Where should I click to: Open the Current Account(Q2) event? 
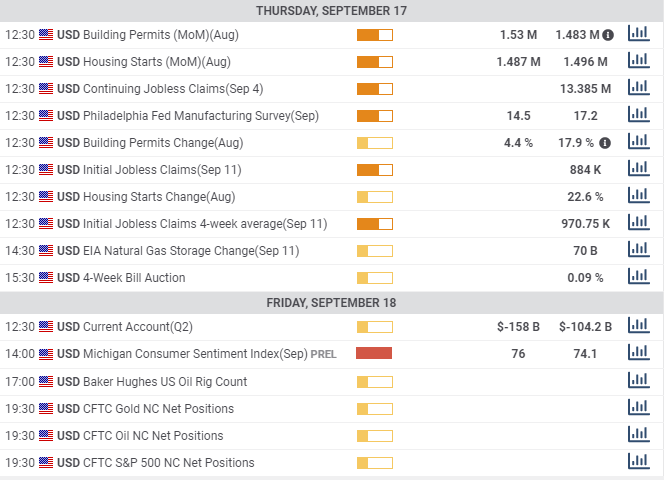pos(331,327)
